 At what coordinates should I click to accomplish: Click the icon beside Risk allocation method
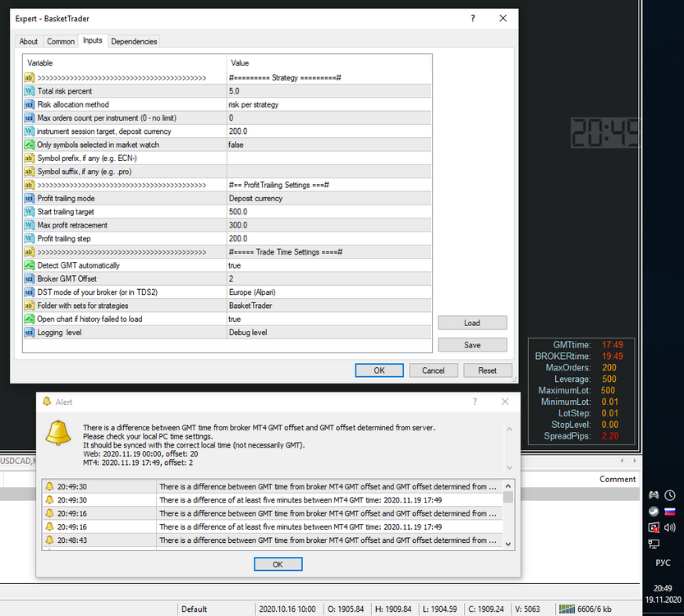29,104
